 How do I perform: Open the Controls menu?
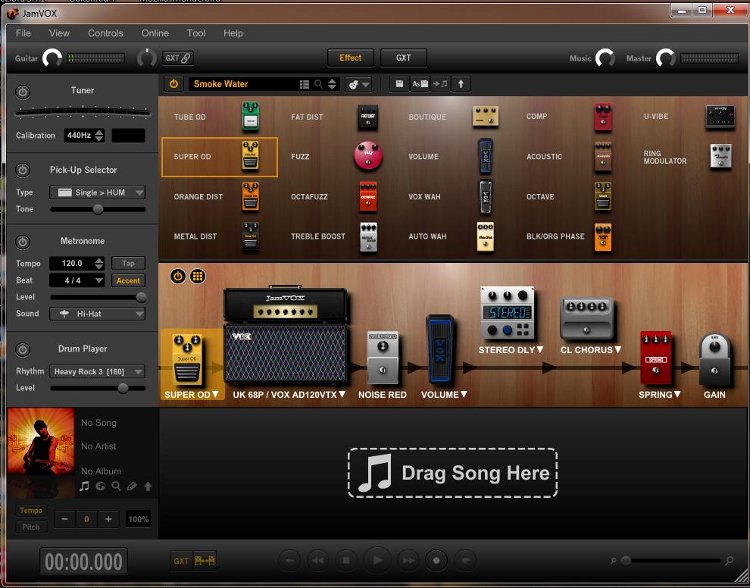[x=105, y=33]
